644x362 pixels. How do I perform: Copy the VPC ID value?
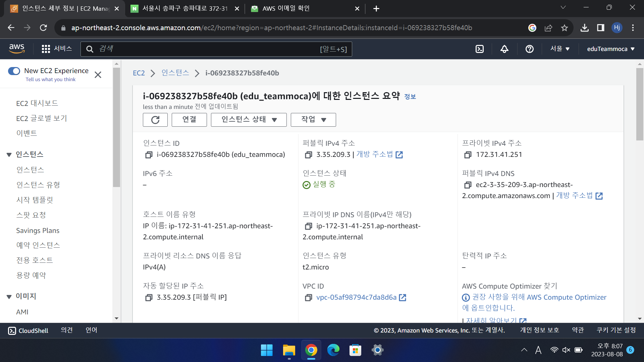[x=308, y=298]
